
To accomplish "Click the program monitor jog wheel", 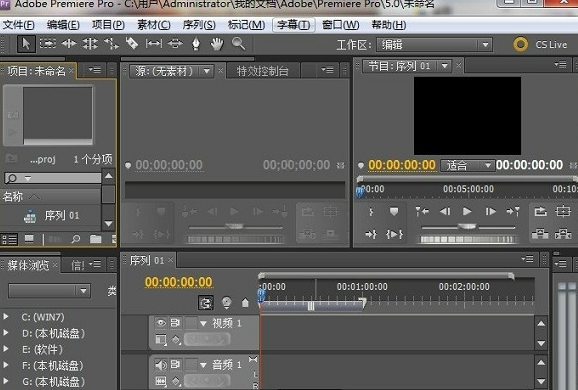I will click(x=467, y=240).
